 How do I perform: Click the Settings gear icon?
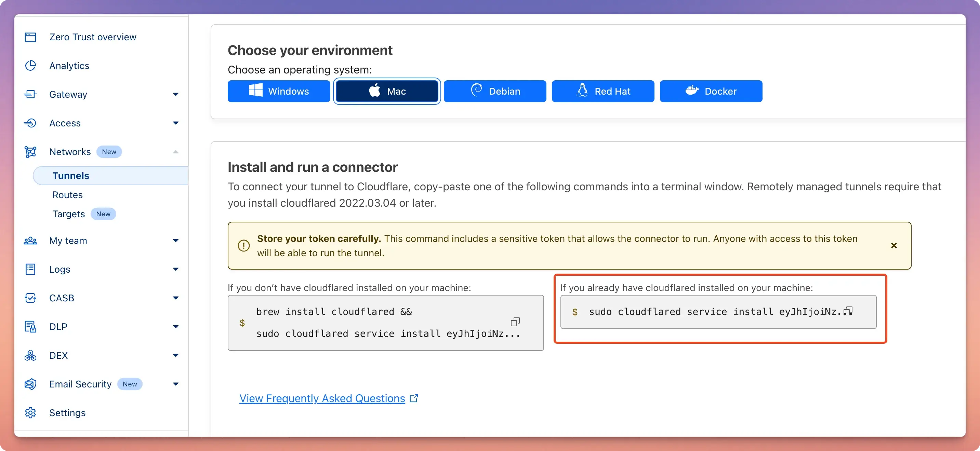pyautogui.click(x=30, y=413)
